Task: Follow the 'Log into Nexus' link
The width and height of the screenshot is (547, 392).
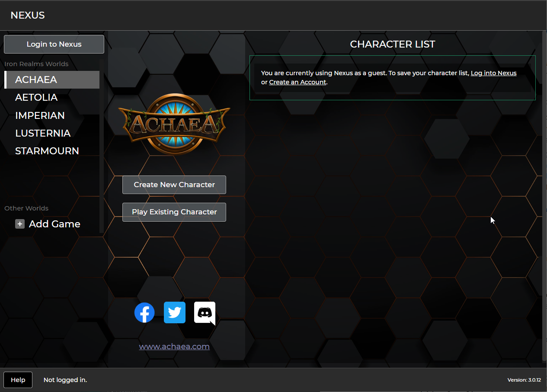Action: [x=493, y=73]
